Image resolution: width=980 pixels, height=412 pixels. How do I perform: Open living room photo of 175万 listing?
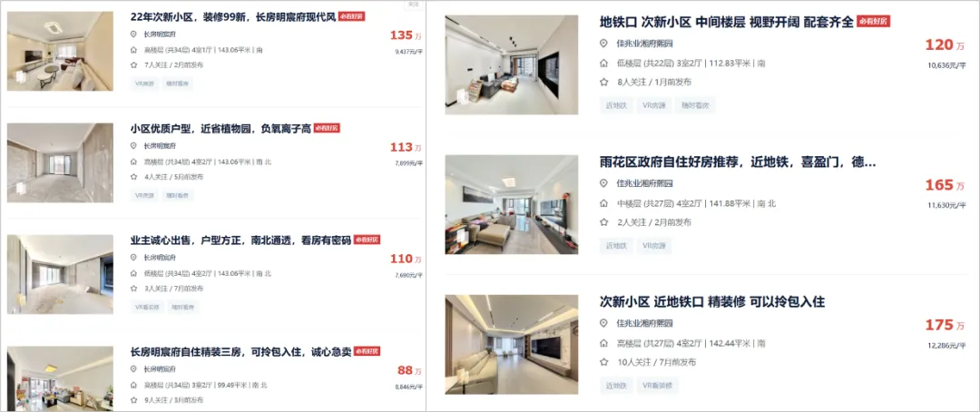pos(512,345)
